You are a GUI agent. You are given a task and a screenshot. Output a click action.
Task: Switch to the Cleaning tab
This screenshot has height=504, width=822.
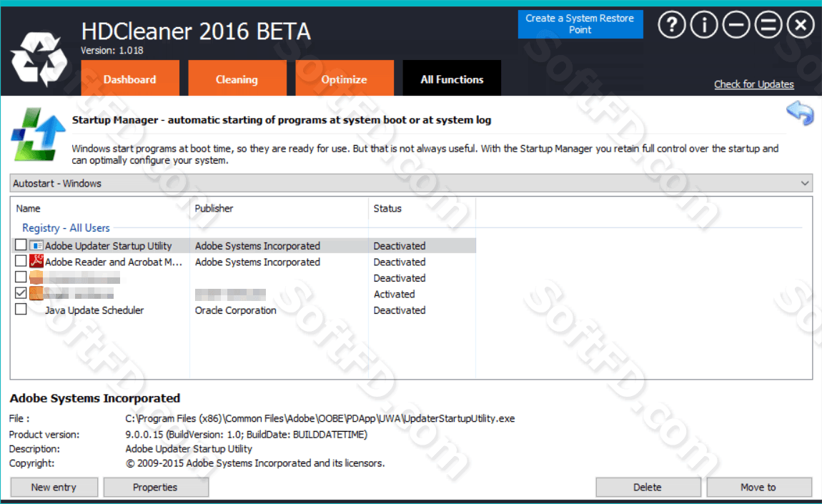tap(237, 79)
